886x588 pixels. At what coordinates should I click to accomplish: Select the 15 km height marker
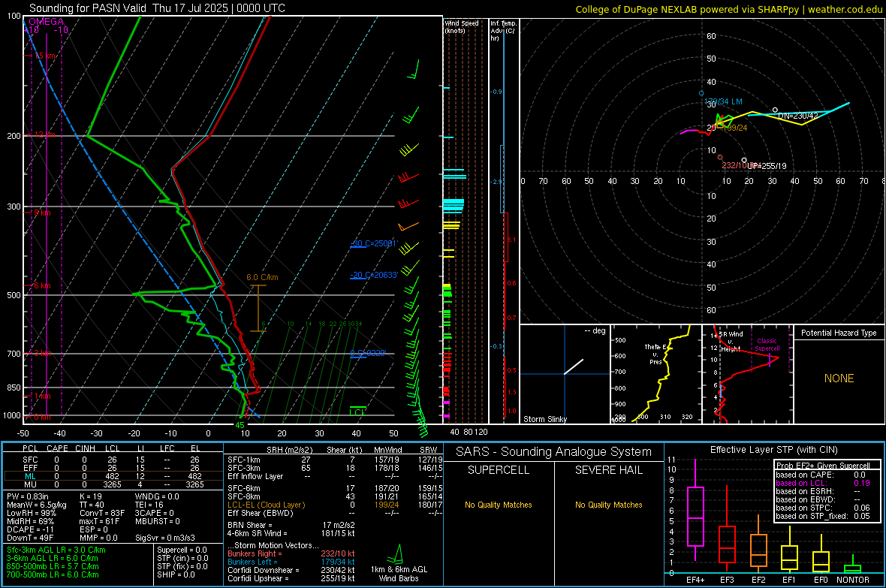click(44, 56)
